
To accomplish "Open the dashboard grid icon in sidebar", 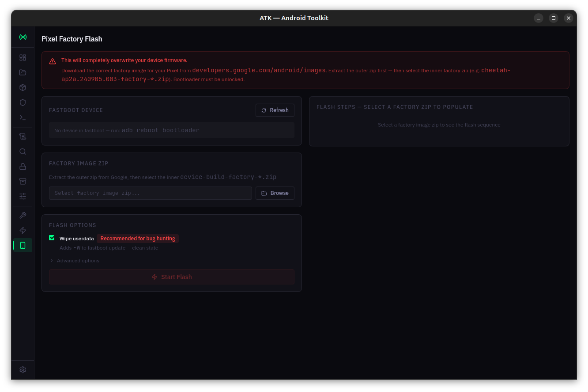I will pyautogui.click(x=23, y=58).
